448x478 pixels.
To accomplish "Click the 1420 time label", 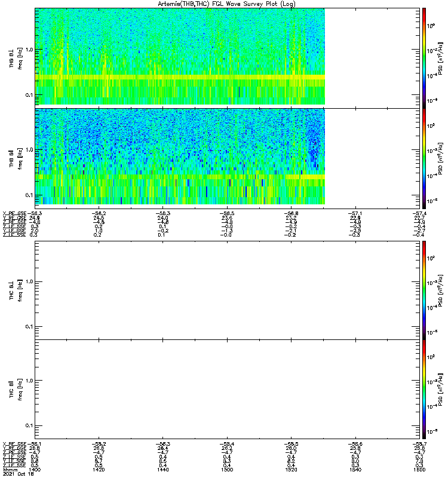I will tap(99, 470).
